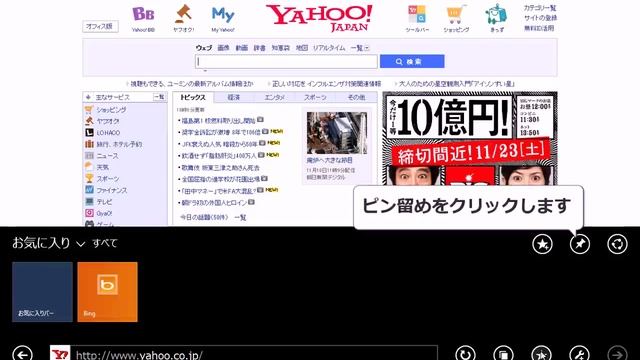Click the GyaO! icon in services list
Image resolution: width=640 pixels, height=360 pixels.
point(89,213)
